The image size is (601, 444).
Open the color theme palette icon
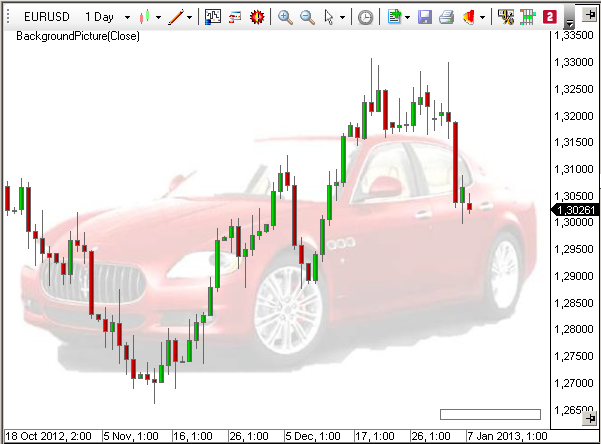click(x=469, y=17)
